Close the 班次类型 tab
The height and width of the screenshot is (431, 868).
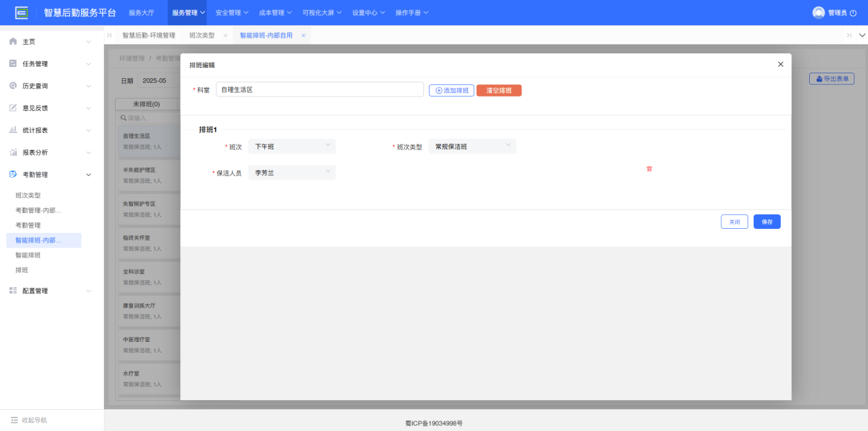click(x=225, y=36)
